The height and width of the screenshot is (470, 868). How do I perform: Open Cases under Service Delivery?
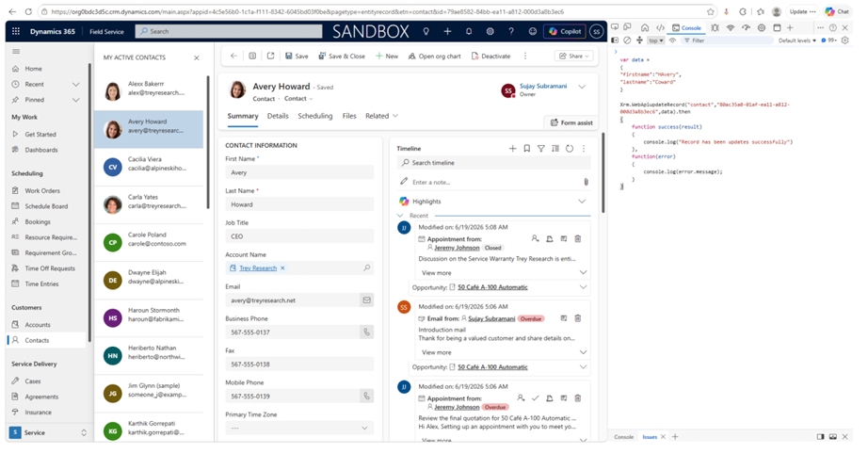33,381
